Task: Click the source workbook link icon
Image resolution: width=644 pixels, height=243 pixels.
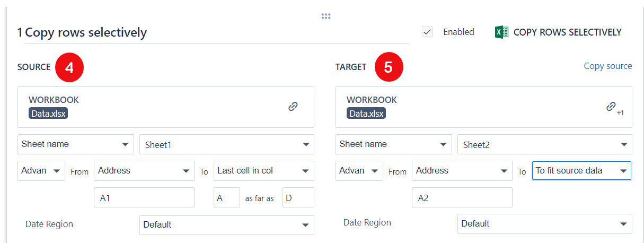Action: coord(293,107)
